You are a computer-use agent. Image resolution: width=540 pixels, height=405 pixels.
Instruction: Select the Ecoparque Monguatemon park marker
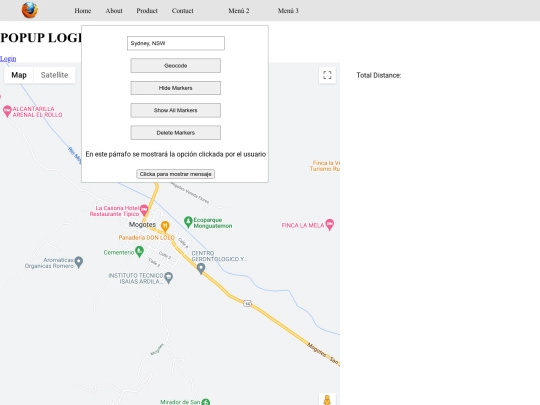188,222
